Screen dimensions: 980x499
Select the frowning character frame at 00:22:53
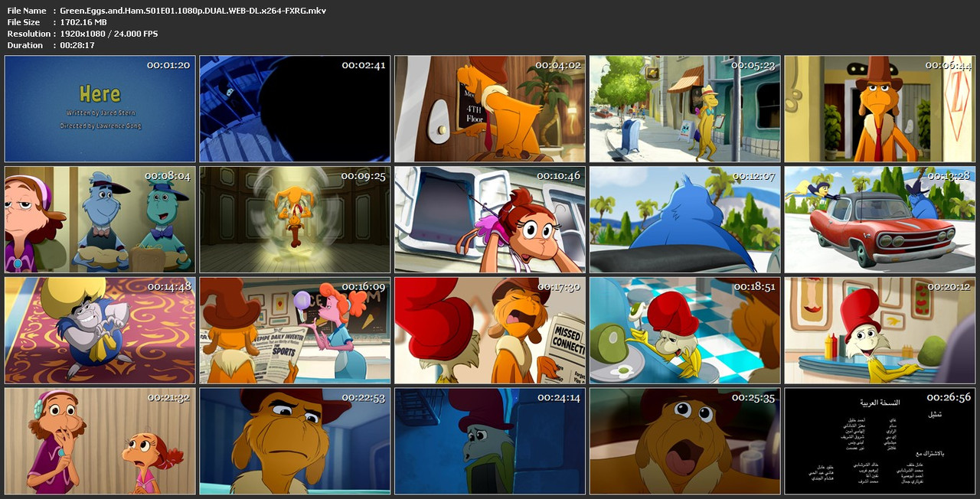[295, 442]
